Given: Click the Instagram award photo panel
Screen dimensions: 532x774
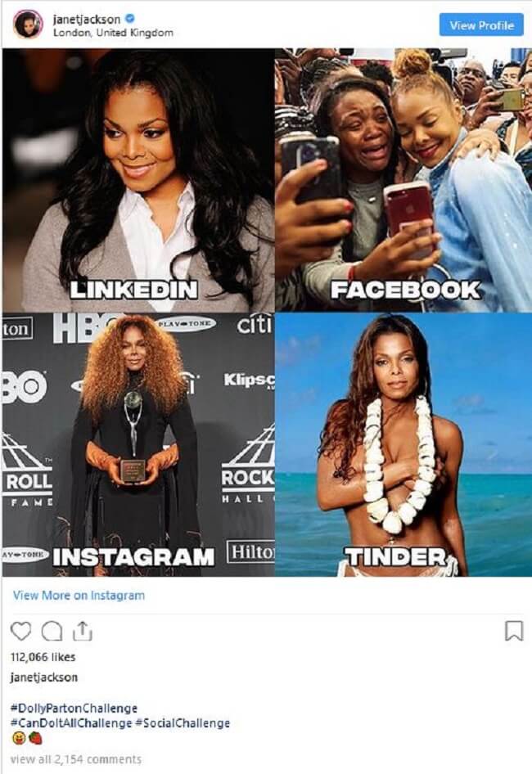Looking at the screenshot, I should 138,445.
